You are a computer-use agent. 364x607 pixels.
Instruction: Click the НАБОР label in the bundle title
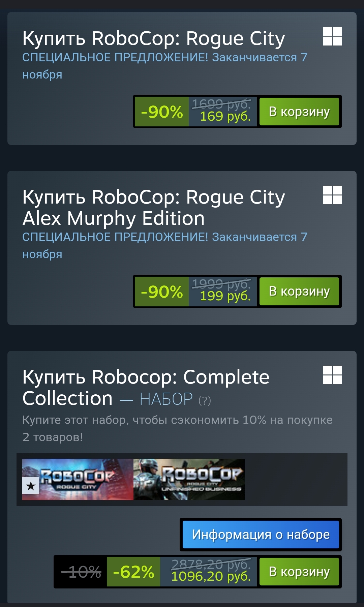tap(166, 399)
